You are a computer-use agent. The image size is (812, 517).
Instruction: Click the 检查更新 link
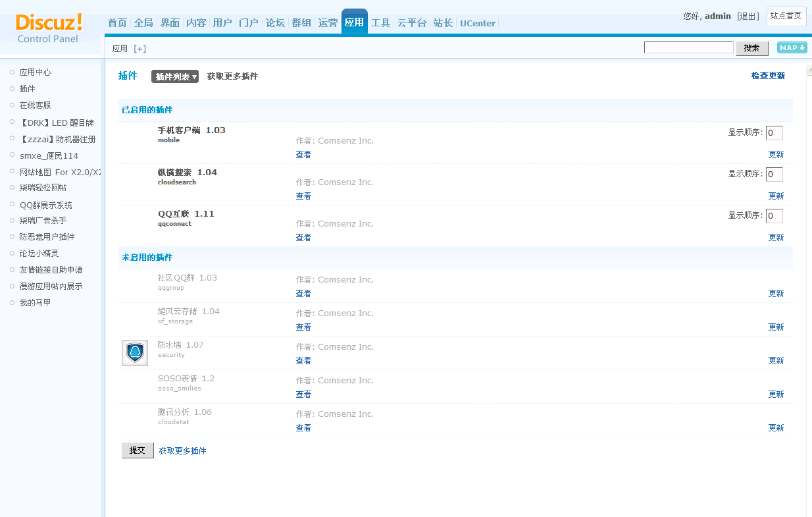tap(768, 76)
